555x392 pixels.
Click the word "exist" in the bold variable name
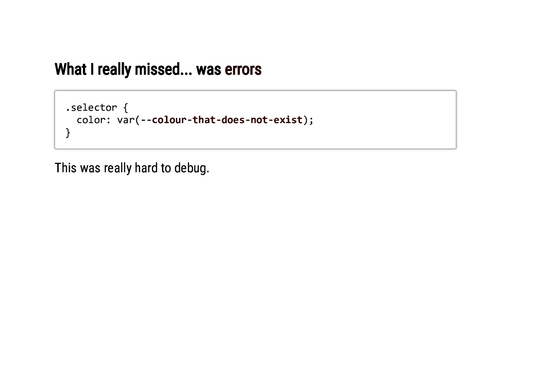click(288, 120)
